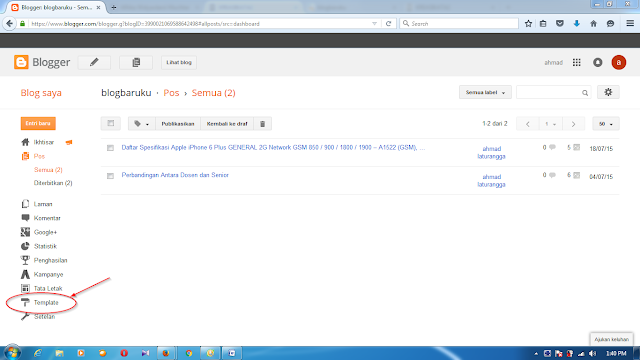Viewport: 640px width, 360px height.
Task: Click the Lihat blog button
Action: point(179,62)
